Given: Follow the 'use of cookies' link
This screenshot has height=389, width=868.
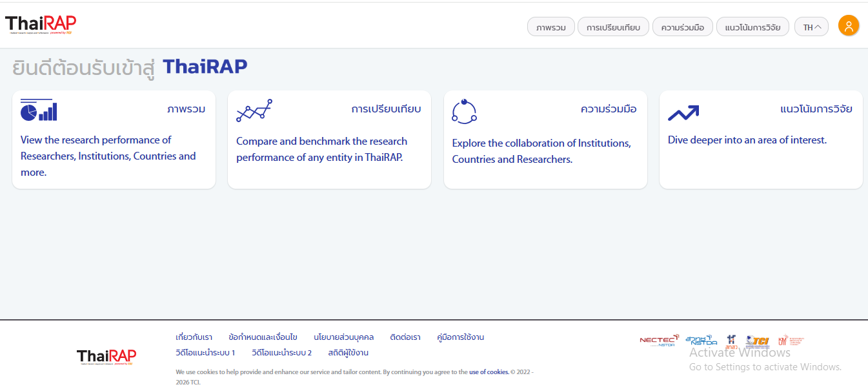Looking at the screenshot, I should tap(489, 372).
